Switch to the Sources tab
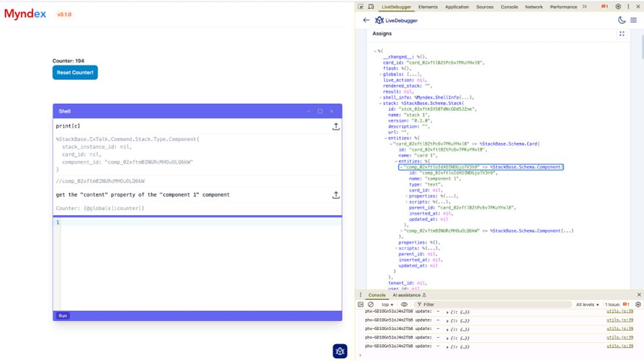This screenshot has height=361, width=644. pyautogui.click(x=485, y=7)
